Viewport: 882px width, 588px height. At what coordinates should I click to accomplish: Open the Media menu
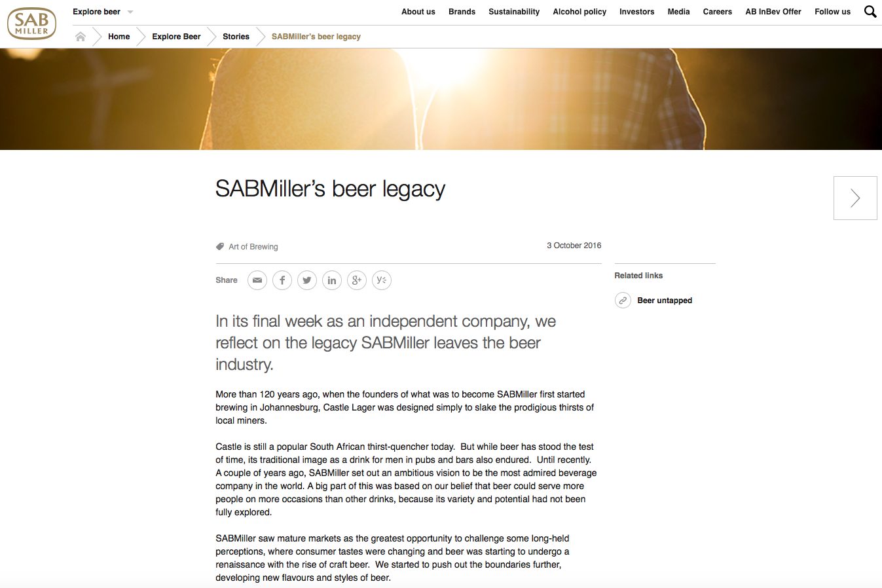click(x=679, y=12)
